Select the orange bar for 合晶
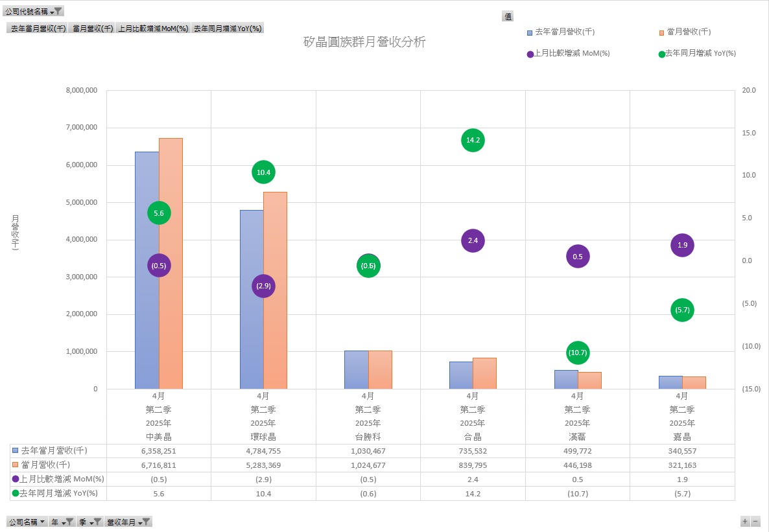Screen dimensions: 769x532 [484, 373]
